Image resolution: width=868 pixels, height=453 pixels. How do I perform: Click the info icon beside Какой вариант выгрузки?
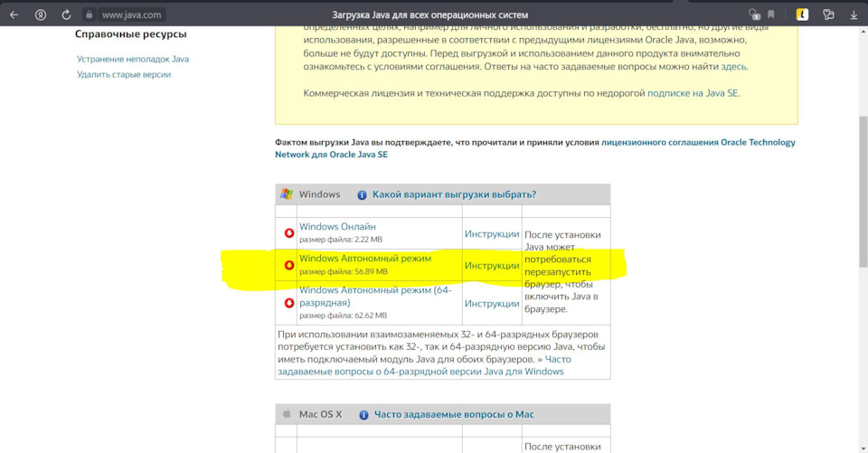point(362,195)
